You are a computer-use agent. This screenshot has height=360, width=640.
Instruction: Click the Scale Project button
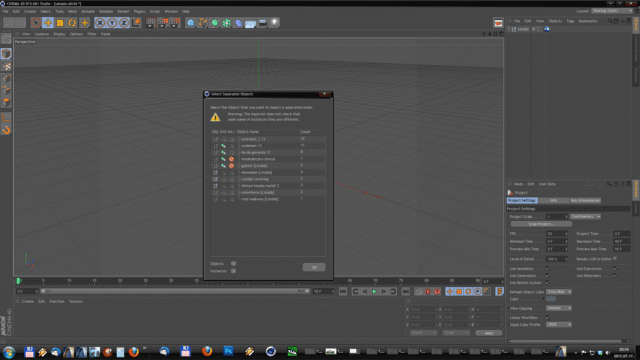(541, 224)
